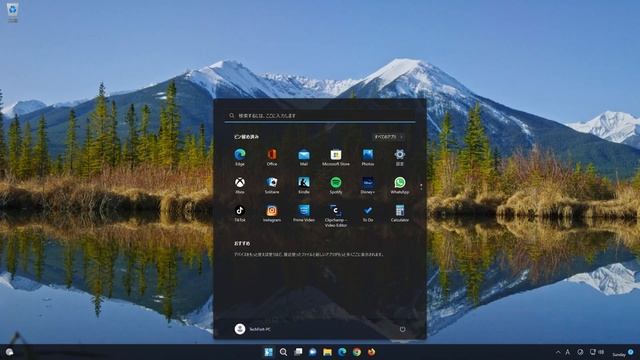Open network and volume quick settings

click(x=597, y=352)
